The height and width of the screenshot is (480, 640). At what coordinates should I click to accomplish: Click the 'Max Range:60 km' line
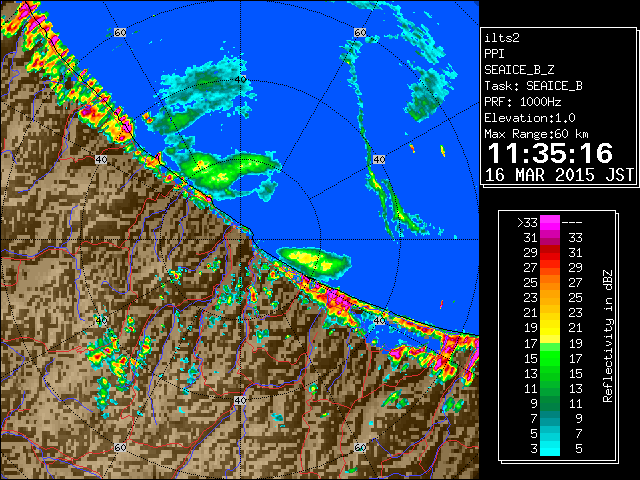pyautogui.click(x=536, y=134)
